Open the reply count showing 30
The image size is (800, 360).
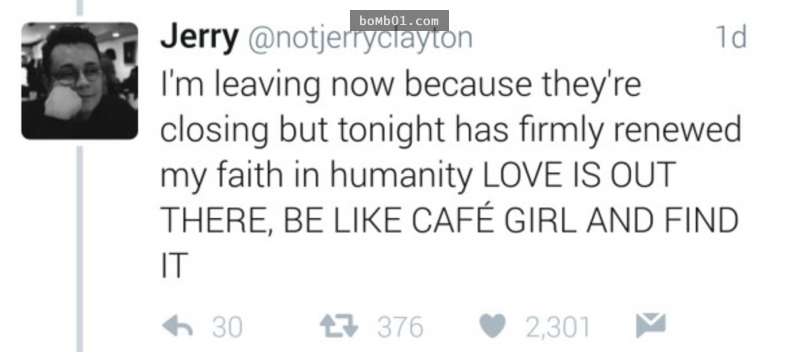click(227, 327)
